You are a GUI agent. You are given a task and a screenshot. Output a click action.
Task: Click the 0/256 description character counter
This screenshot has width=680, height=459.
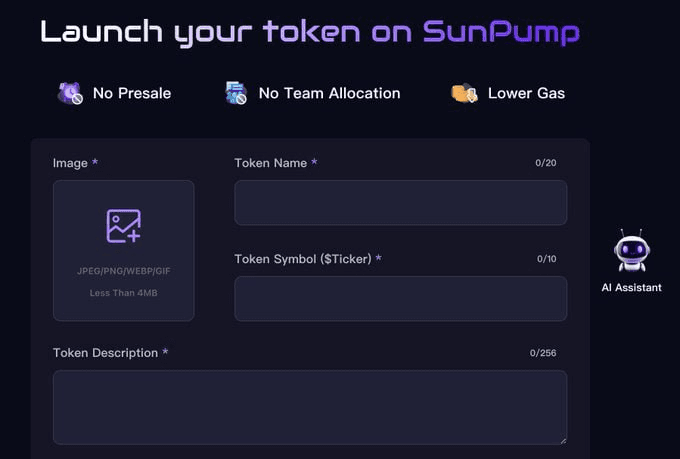tap(543, 353)
